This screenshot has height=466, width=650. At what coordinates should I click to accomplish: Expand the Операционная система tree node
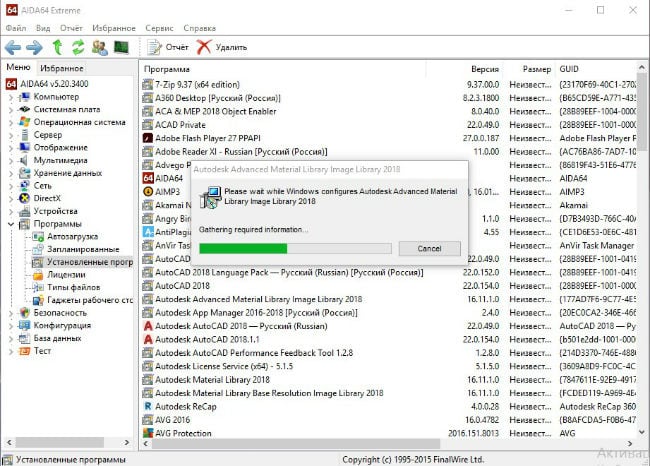point(11,122)
